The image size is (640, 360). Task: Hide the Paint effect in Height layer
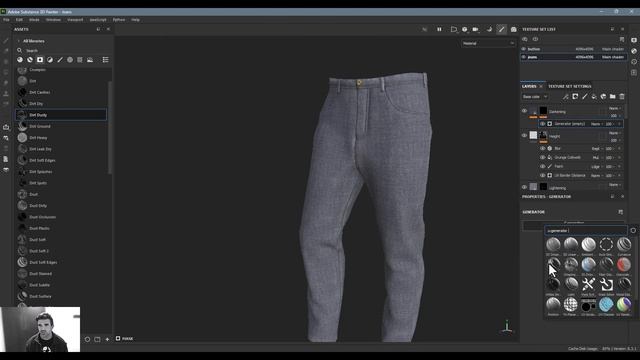click(542, 167)
